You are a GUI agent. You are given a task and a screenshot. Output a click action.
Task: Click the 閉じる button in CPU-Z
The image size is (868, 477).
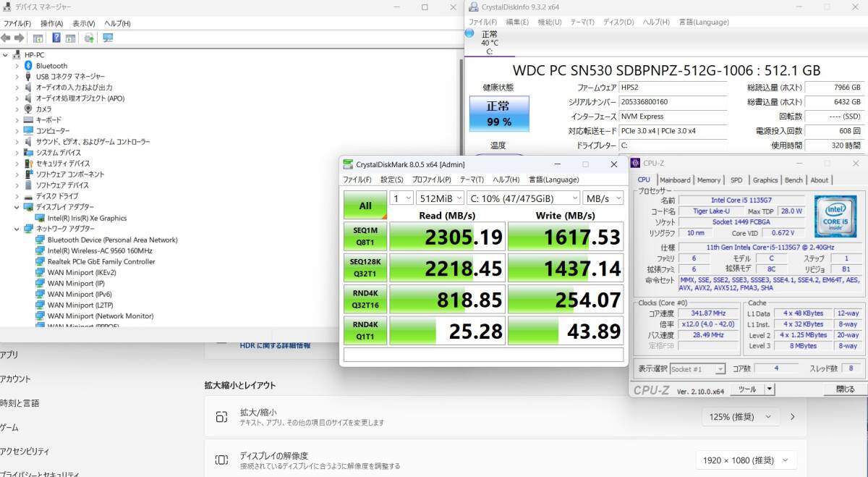tap(845, 389)
